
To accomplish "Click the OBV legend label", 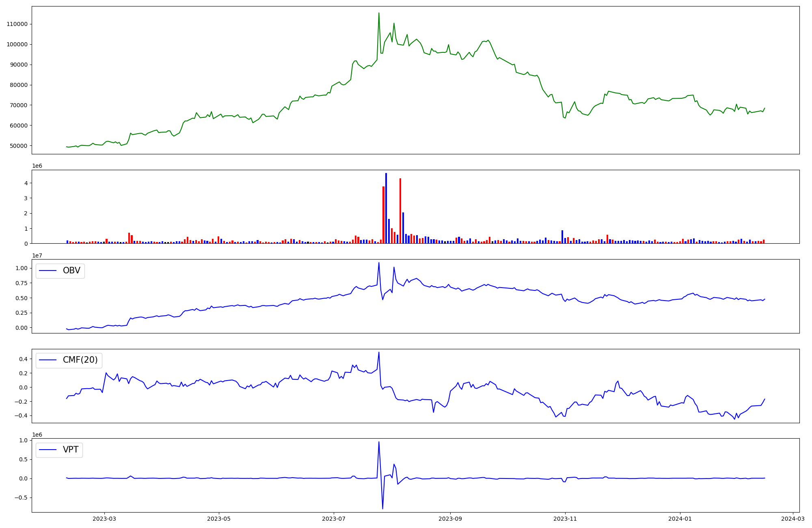I will pos(71,270).
